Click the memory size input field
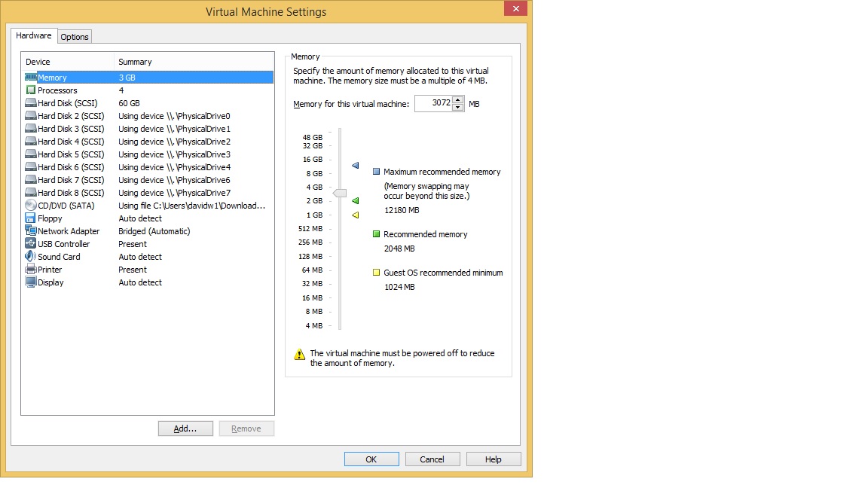Viewport: 868px width, 488px height. pyautogui.click(x=433, y=104)
